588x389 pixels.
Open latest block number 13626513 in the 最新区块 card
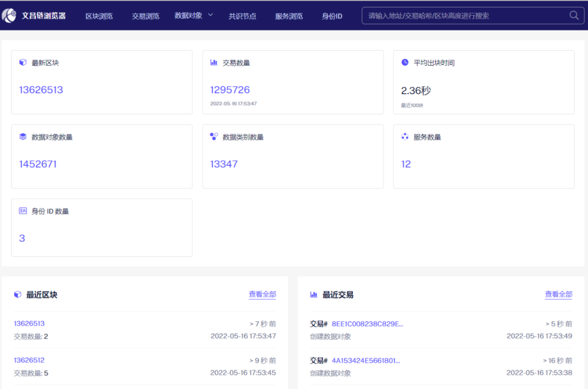pyautogui.click(x=41, y=90)
